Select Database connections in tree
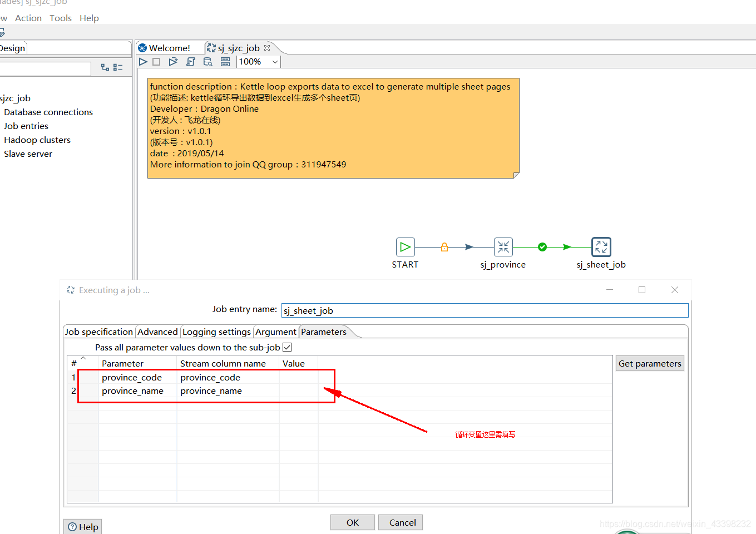This screenshot has width=756, height=534. pyautogui.click(x=48, y=112)
